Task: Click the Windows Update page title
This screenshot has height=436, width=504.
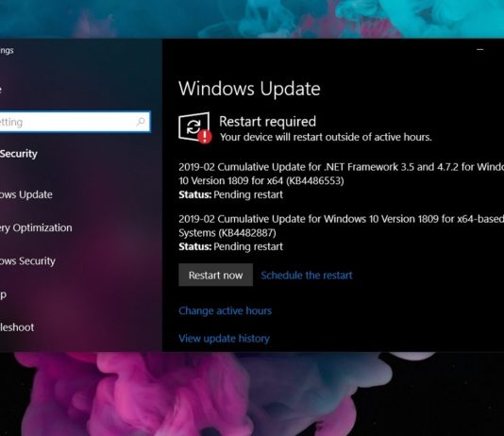Action: click(x=249, y=89)
